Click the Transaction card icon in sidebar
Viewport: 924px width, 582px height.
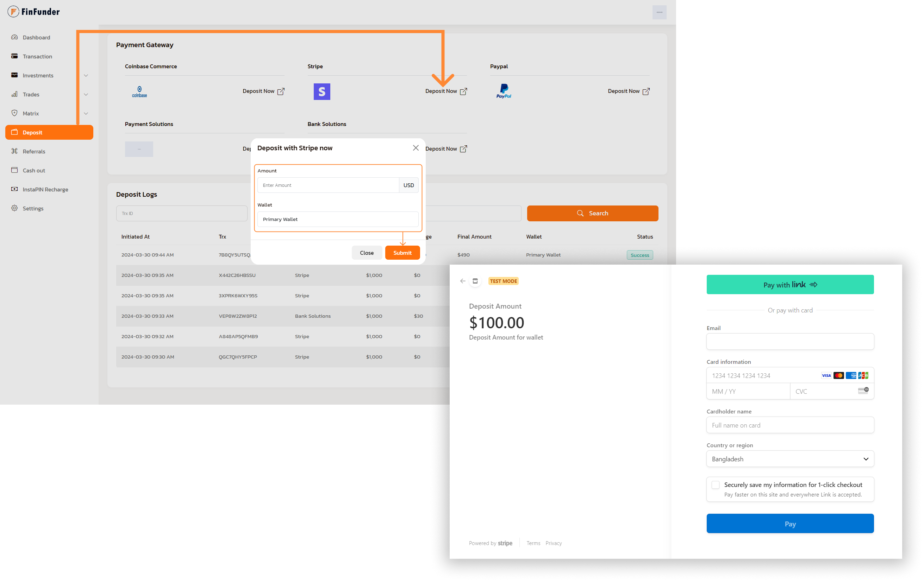(14, 56)
